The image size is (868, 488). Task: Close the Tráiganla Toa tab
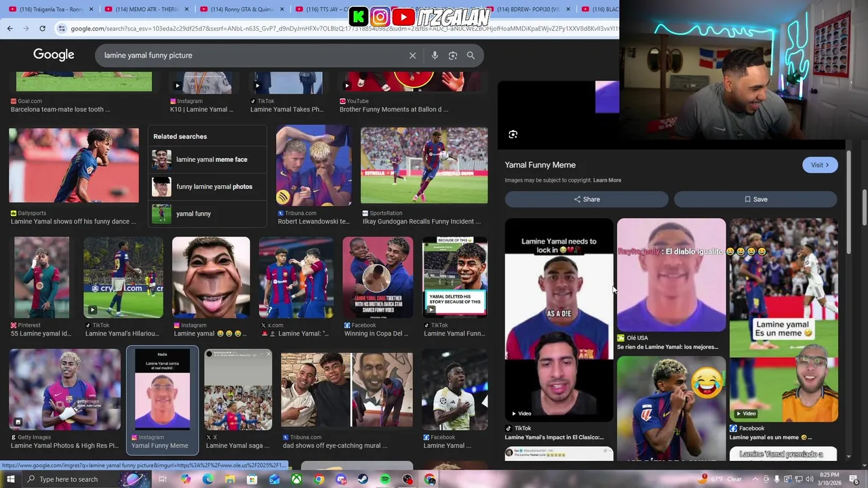(x=90, y=9)
